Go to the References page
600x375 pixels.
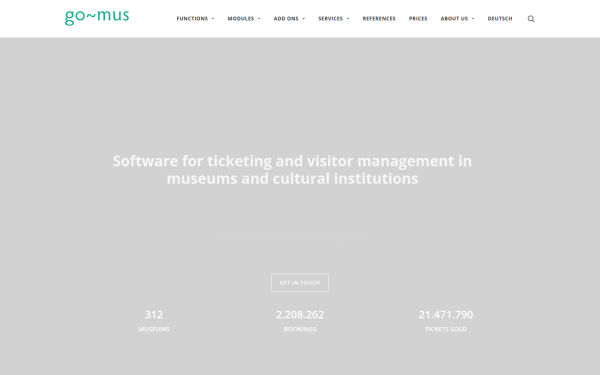(379, 18)
